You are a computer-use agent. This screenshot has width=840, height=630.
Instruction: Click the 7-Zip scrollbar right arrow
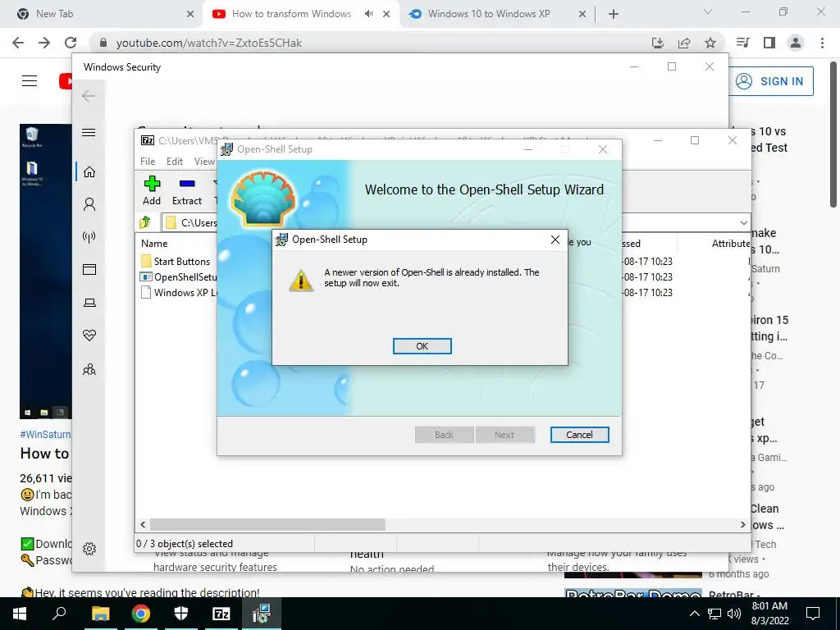pos(742,524)
